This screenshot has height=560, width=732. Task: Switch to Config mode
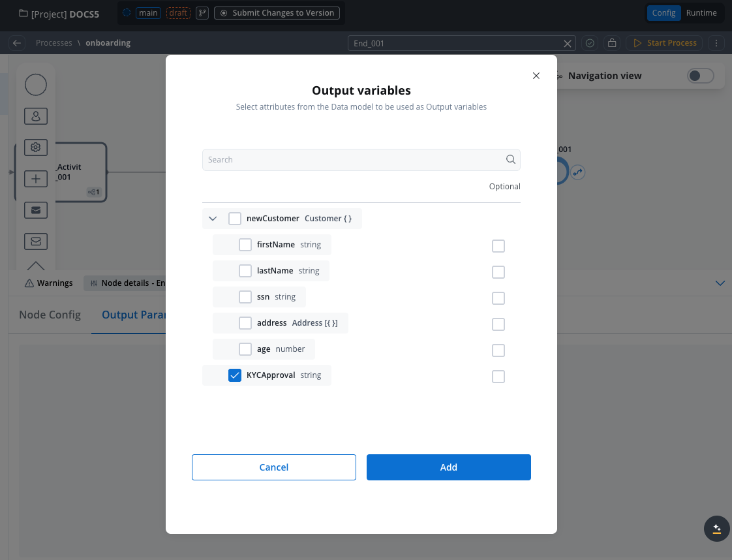coord(663,13)
